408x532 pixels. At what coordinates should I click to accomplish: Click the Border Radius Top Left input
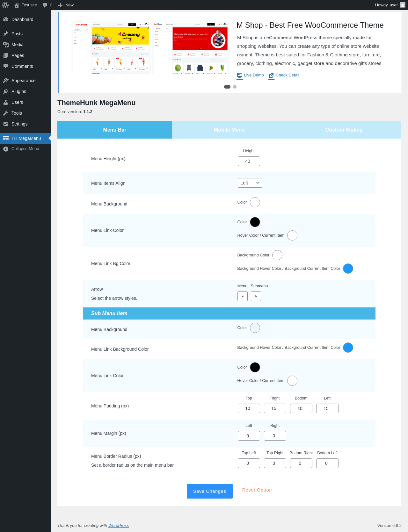tap(249, 463)
